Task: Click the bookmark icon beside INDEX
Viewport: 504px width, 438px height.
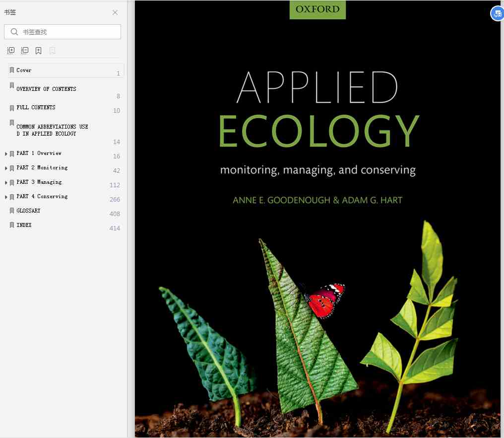Action: (12, 225)
